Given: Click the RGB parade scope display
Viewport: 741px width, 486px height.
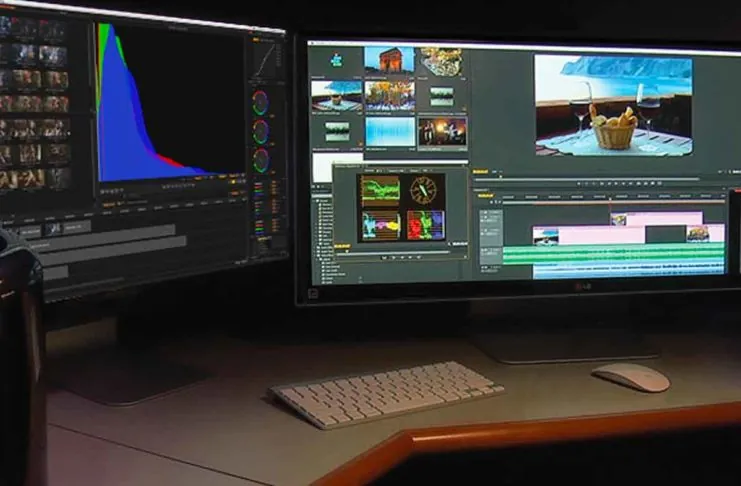Looking at the screenshot, I should (425, 225).
